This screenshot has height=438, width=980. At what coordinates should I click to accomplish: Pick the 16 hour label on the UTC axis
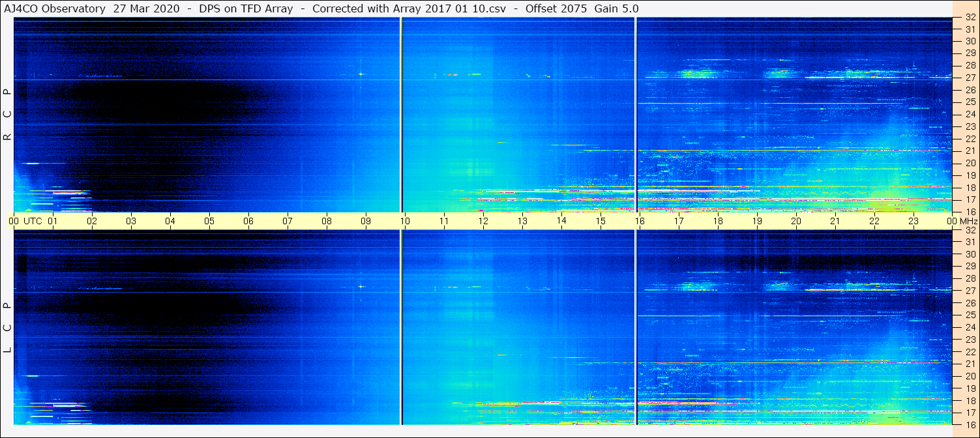[x=640, y=221]
